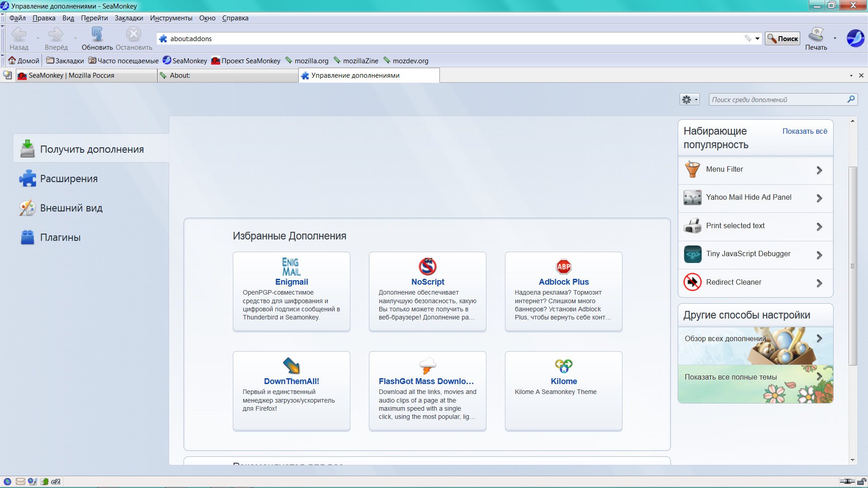This screenshot has width=868, height=488.
Task: Expand the Tiny JavaScript Debugger chevron
Action: (819, 255)
